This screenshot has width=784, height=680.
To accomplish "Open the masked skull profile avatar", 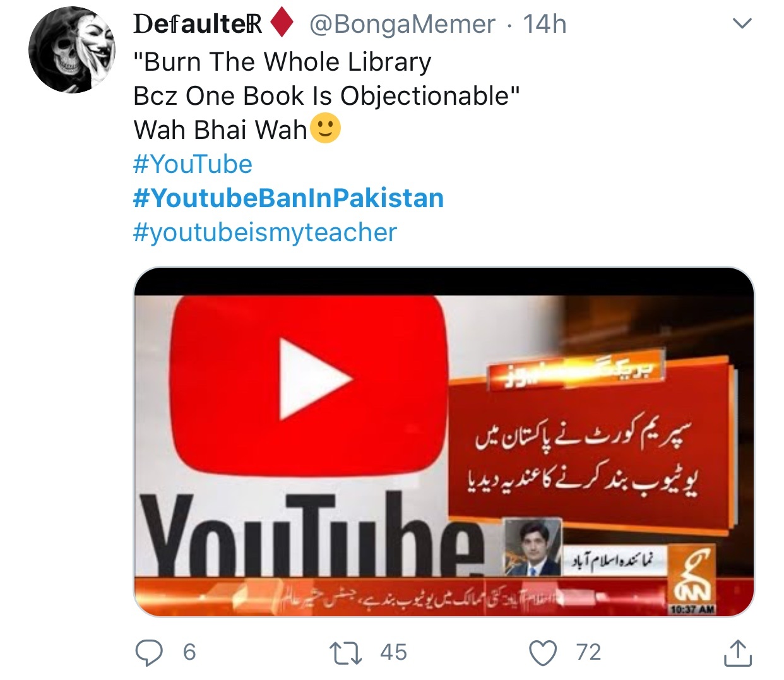I will pos(72,51).
